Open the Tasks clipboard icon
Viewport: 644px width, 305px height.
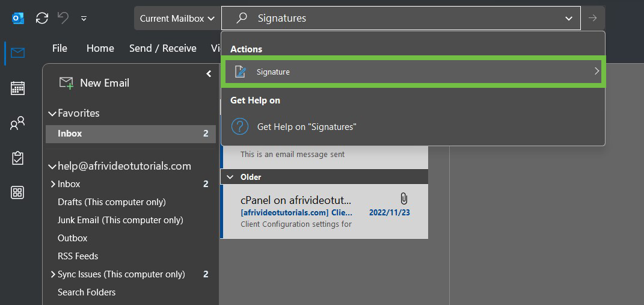[x=17, y=158]
